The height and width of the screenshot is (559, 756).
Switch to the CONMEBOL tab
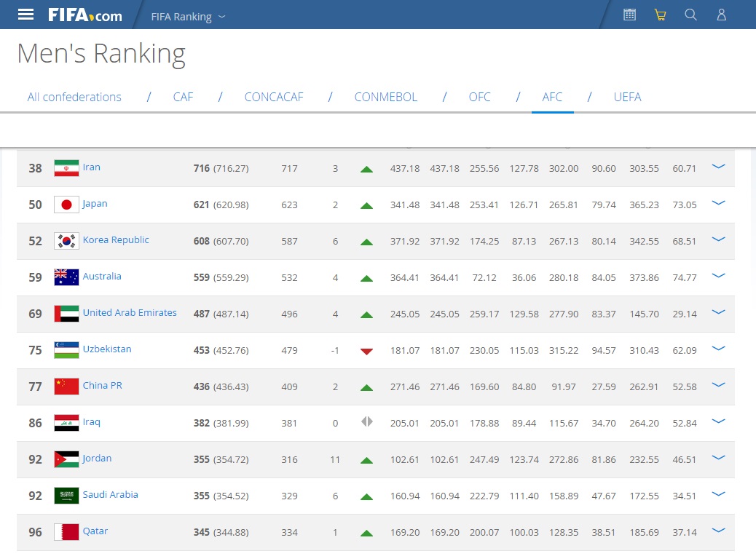[x=385, y=97]
